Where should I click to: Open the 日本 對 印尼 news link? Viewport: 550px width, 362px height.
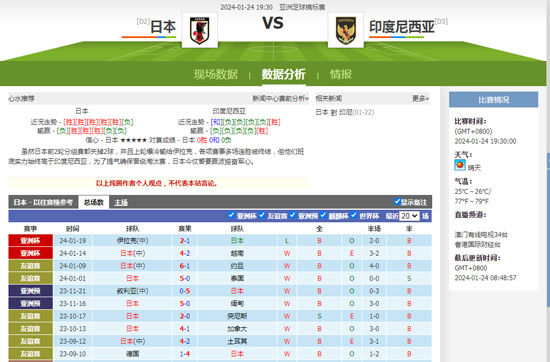(345, 112)
